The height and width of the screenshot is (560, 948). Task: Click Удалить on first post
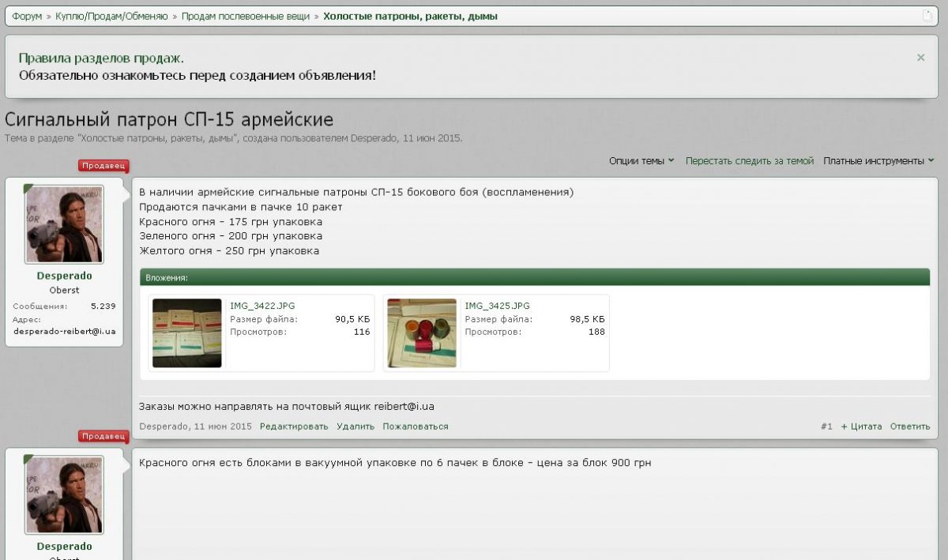(355, 427)
